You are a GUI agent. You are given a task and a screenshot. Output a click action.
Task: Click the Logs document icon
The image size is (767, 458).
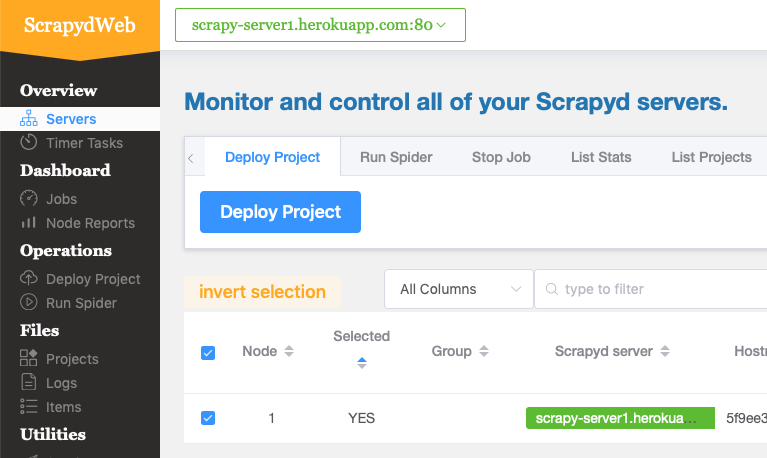[28, 383]
